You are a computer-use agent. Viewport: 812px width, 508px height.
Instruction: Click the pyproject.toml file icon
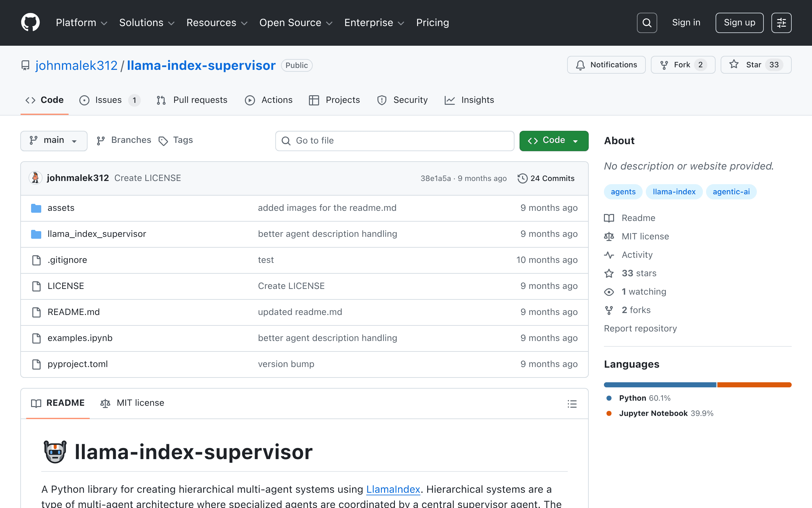[36, 364]
